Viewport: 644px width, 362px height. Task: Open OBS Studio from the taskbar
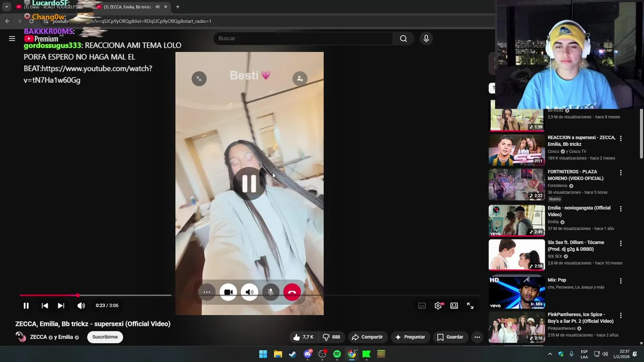[322, 354]
